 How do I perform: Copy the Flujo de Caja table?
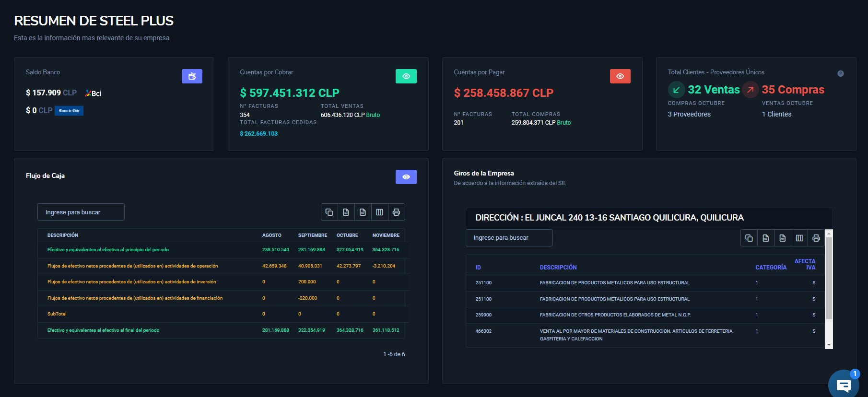(x=329, y=212)
